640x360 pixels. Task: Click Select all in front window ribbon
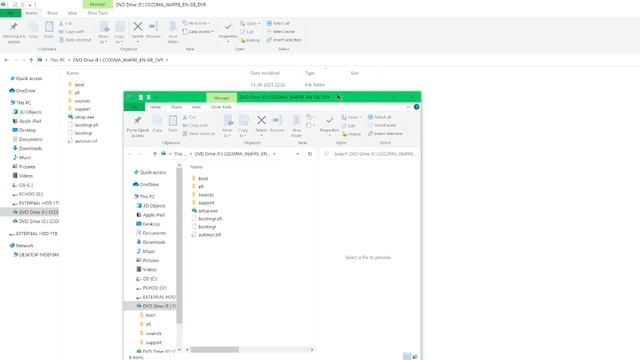coord(379,117)
